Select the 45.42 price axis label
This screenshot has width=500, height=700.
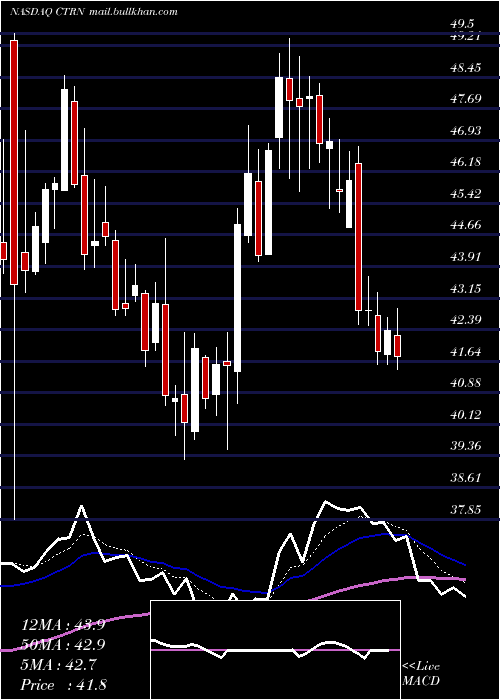point(466,194)
